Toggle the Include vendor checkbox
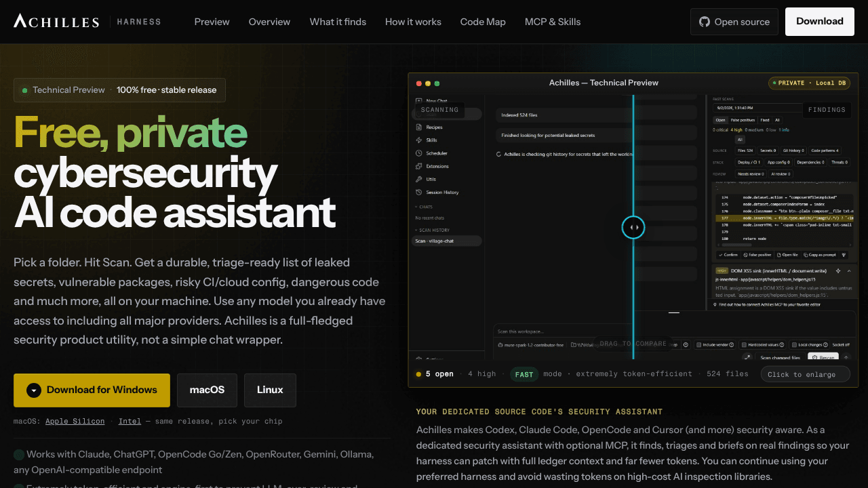This screenshot has height=488, width=868. click(698, 344)
